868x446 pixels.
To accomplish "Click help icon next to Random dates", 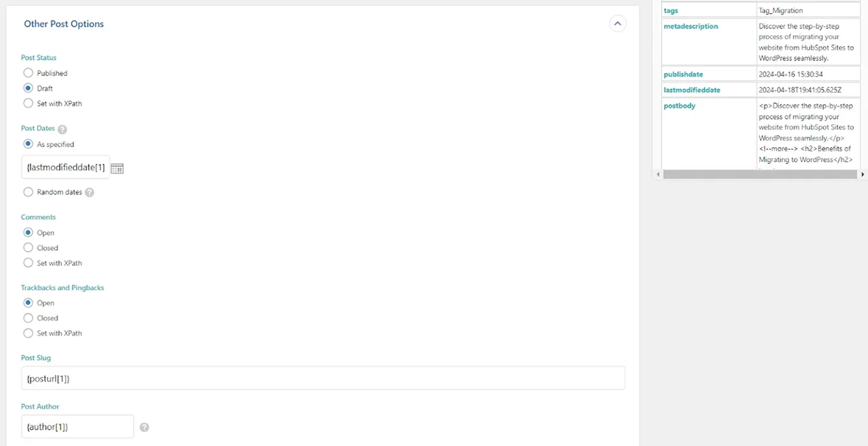I will point(90,192).
